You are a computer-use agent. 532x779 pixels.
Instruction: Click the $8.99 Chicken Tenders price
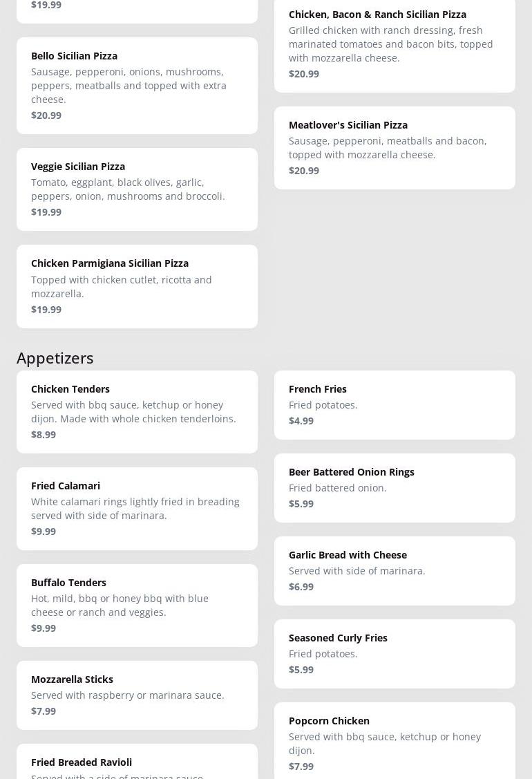pos(44,435)
